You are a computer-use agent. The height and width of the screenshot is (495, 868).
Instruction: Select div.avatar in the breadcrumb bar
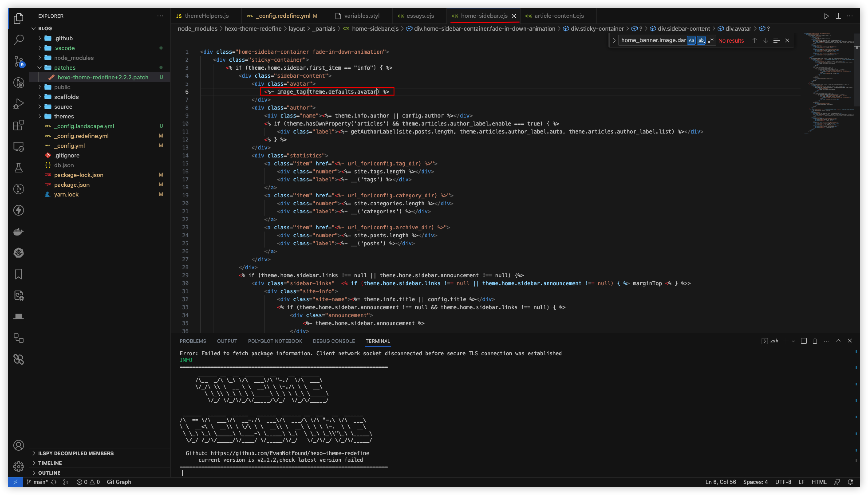pyautogui.click(x=739, y=29)
